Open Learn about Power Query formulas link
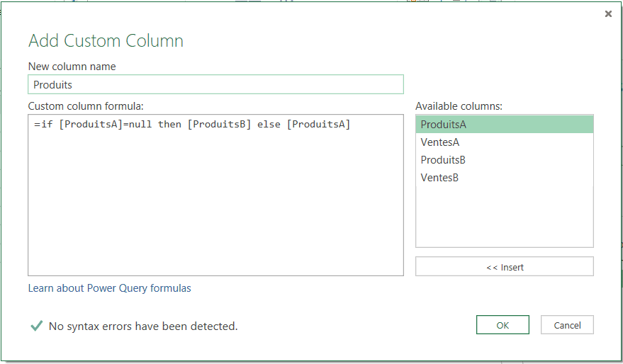Viewport: 623px width, 364px height. click(109, 288)
